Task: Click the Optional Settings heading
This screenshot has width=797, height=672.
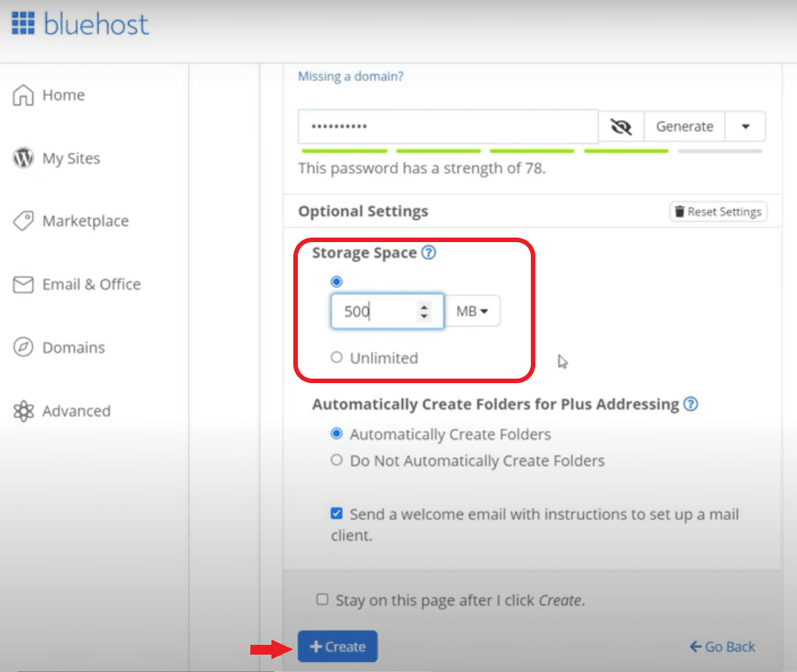Action: [x=363, y=211]
